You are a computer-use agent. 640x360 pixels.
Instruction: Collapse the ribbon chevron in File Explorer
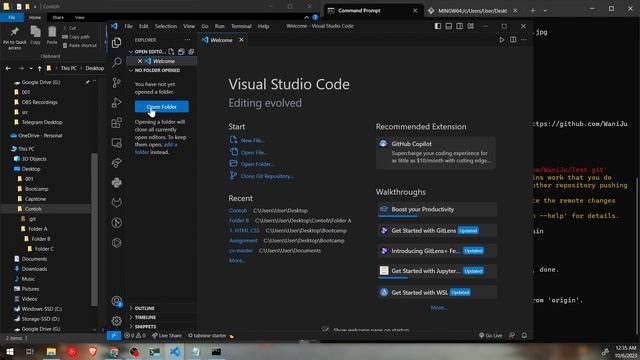307,17
